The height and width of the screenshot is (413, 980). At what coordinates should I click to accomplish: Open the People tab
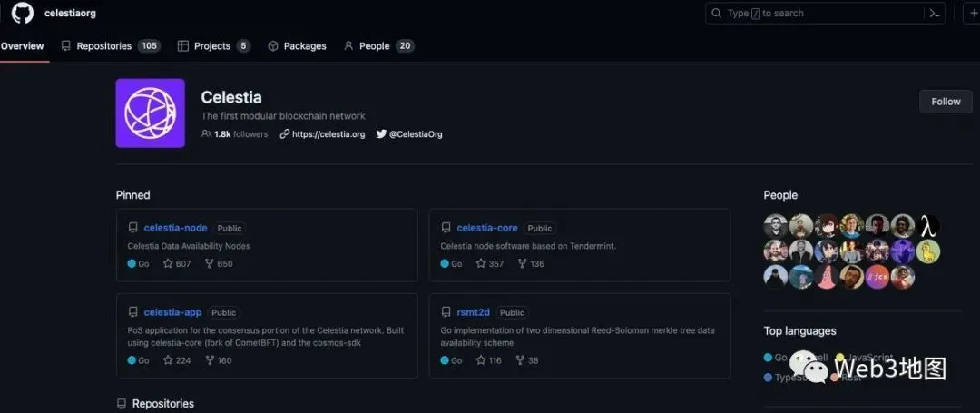[378, 46]
